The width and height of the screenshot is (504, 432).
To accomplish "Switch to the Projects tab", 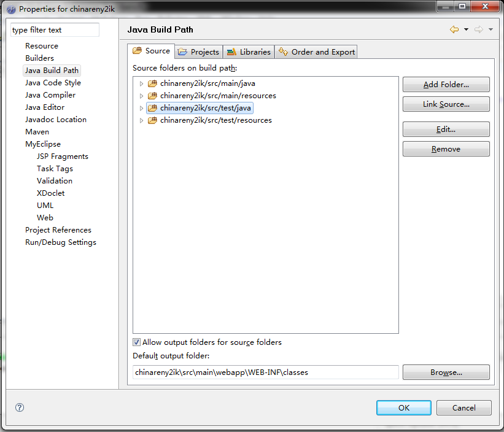I will click(x=199, y=52).
